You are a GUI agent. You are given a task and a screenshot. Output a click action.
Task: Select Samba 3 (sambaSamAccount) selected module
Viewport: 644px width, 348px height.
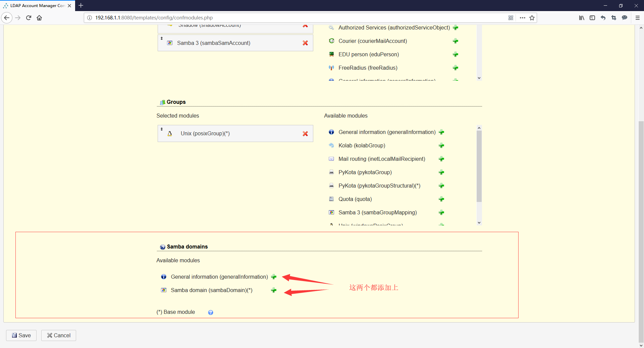235,43
